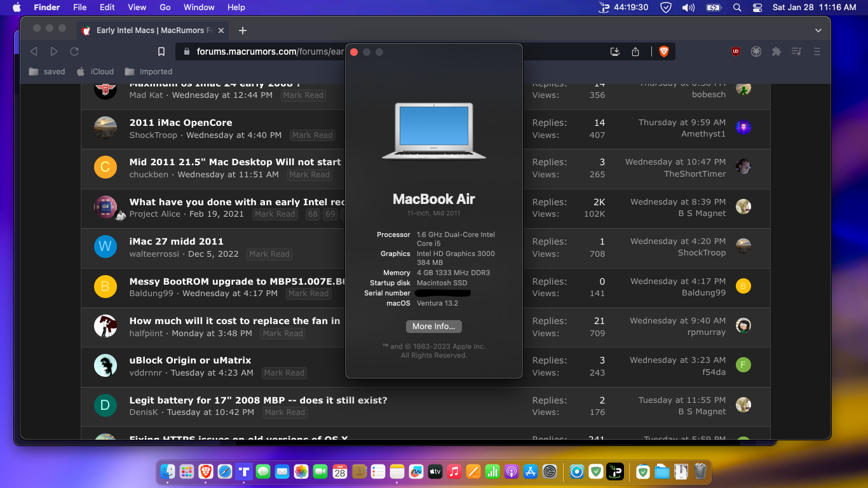
Task: Click the 44:19:30 timer menu bar item
Action: pyautogui.click(x=623, y=8)
